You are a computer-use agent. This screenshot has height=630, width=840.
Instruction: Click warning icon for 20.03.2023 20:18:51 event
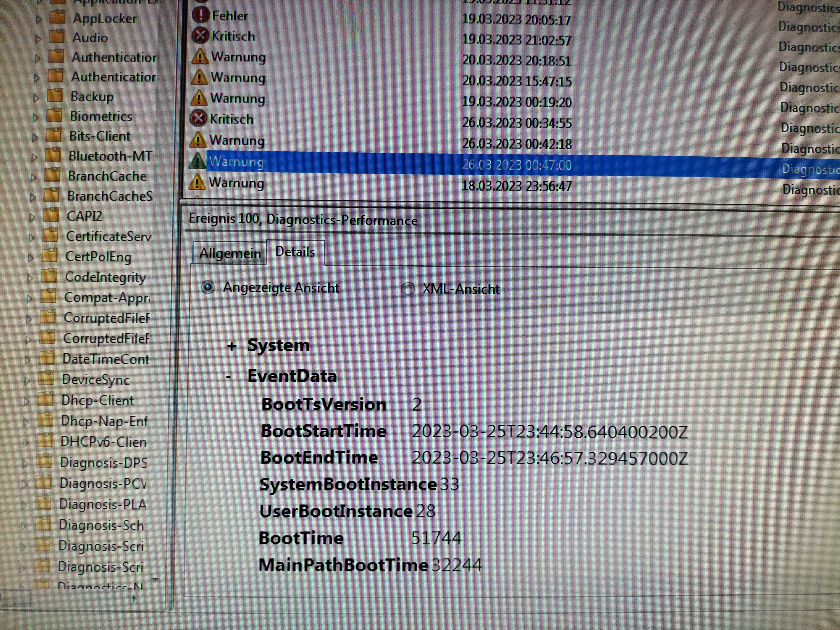(199, 57)
